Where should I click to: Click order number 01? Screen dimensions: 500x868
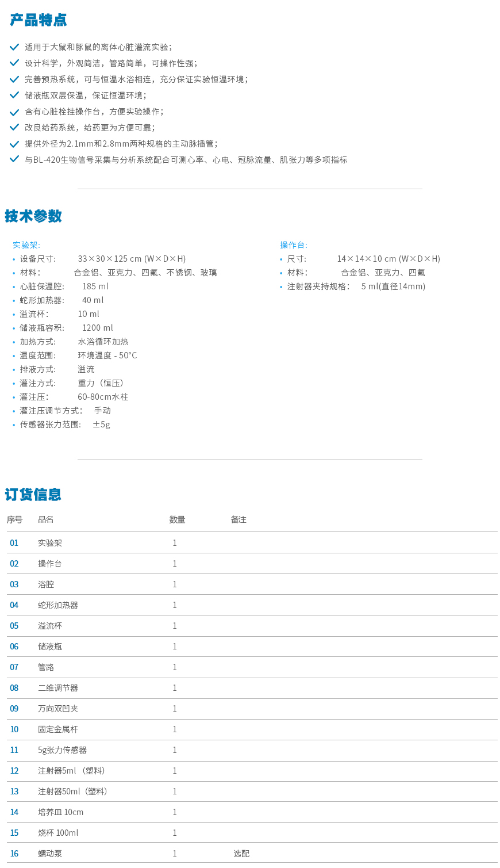click(x=14, y=543)
